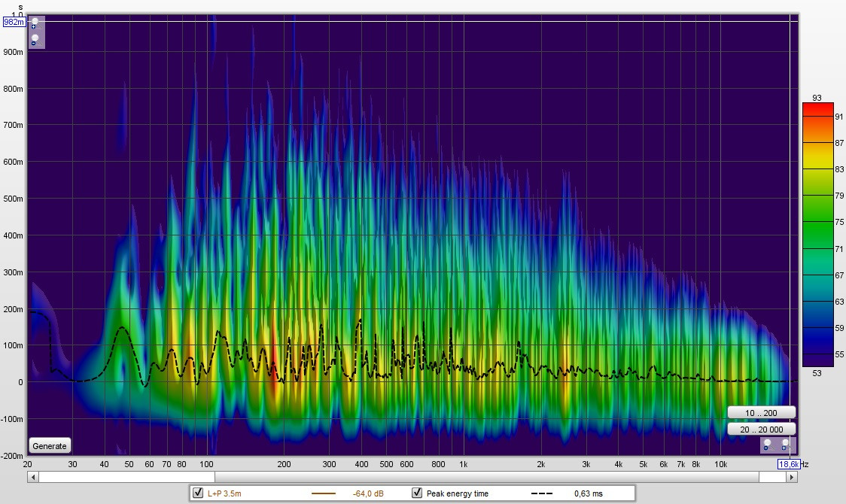Click the dashed line sample for Peak energy time
Viewport: 846px width, 504px height.
tap(542, 493)
